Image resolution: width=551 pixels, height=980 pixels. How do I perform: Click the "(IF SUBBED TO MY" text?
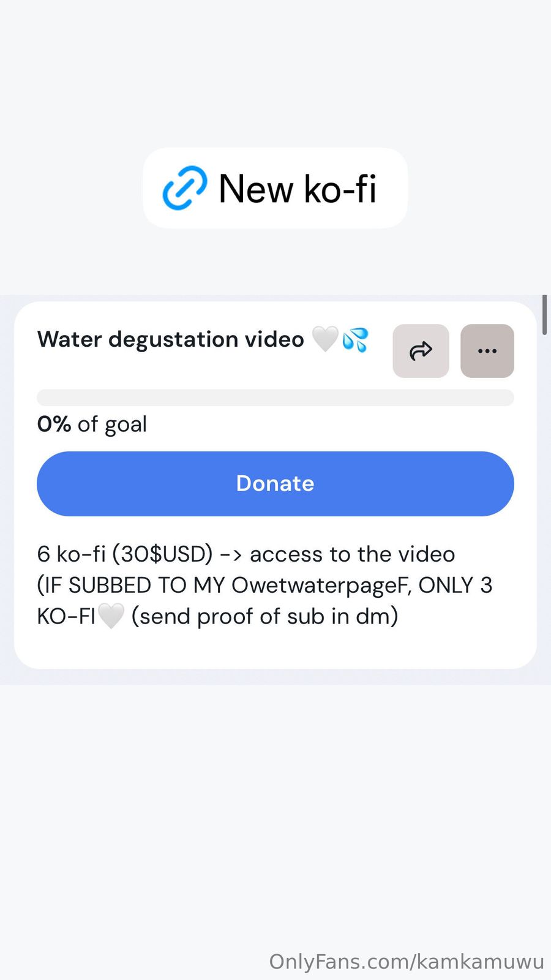coord(131,586)
